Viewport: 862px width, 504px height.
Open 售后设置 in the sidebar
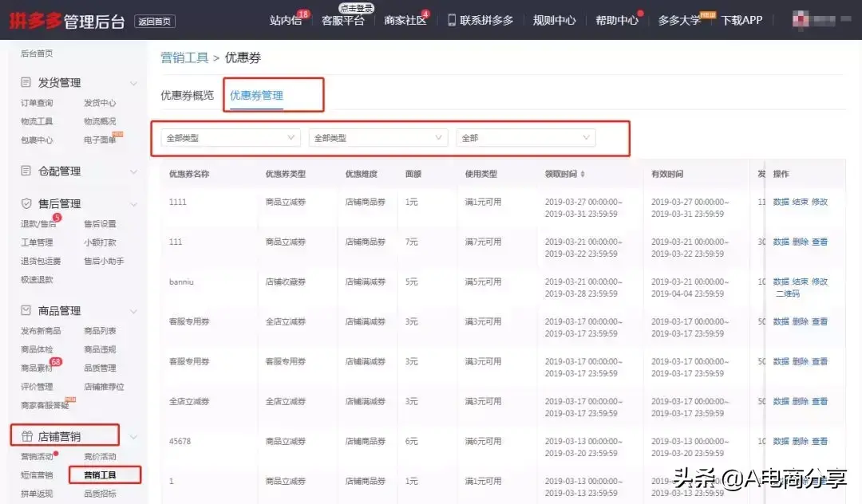pyautogui.click(x=100, y=224)
